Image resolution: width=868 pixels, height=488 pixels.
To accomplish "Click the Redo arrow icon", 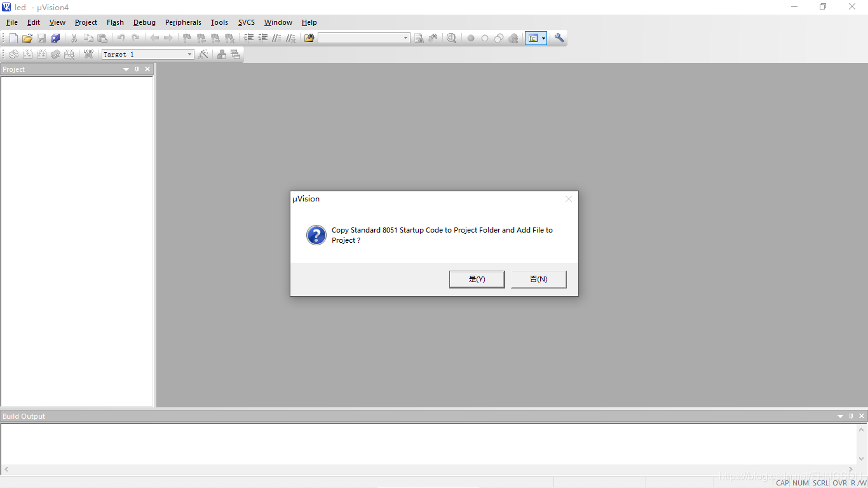I will (x=135, y=38).
